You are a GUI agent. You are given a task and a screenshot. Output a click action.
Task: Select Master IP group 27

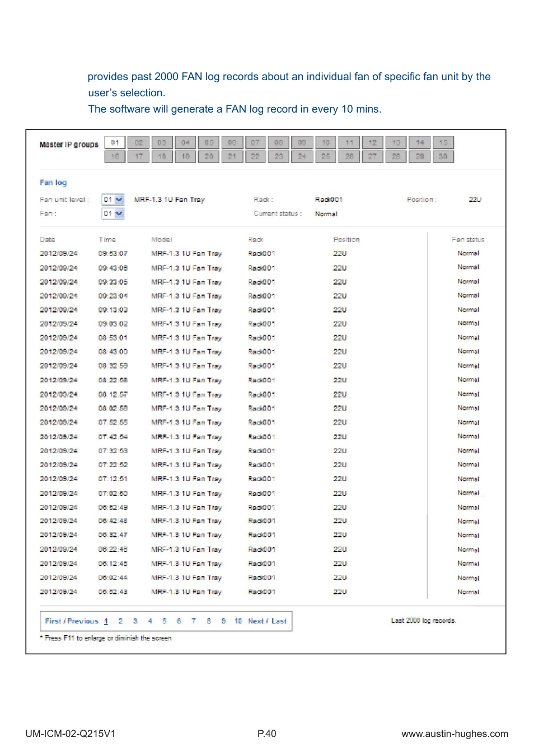(372, 156)
